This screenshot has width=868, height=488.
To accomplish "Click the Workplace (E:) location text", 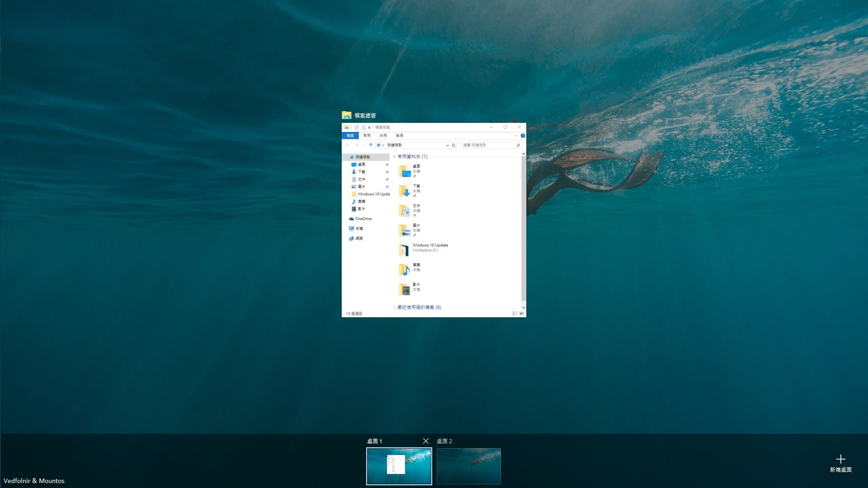I will click(x=425, y=250).
